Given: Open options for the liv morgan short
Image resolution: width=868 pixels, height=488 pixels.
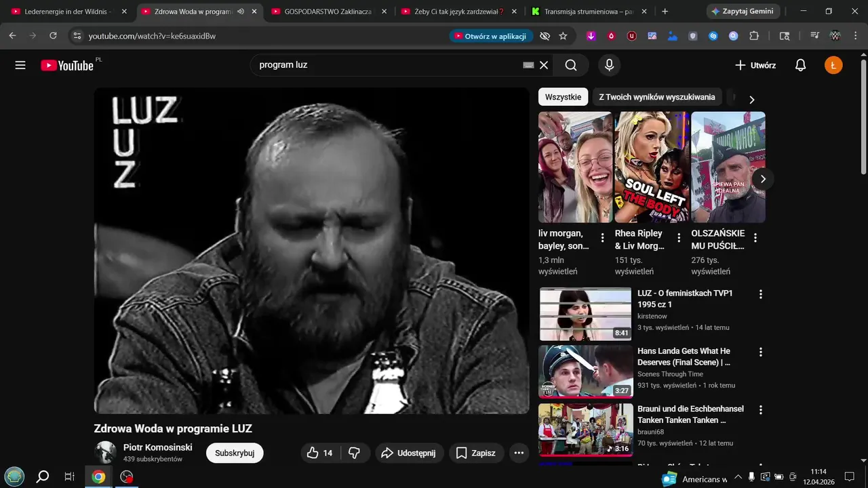Looking at the screenshot, I should 602,238.
